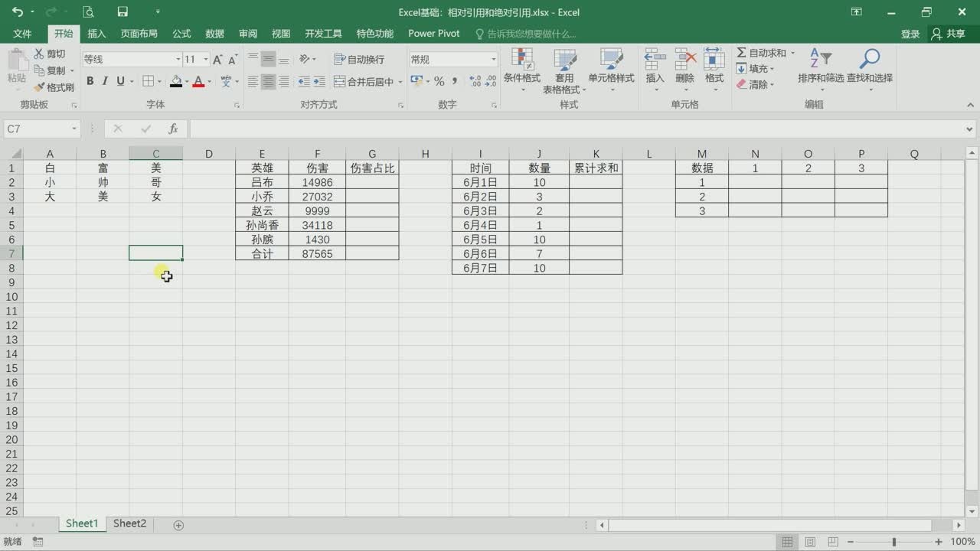Click the Decrease Indent icon

pos(304,81)
